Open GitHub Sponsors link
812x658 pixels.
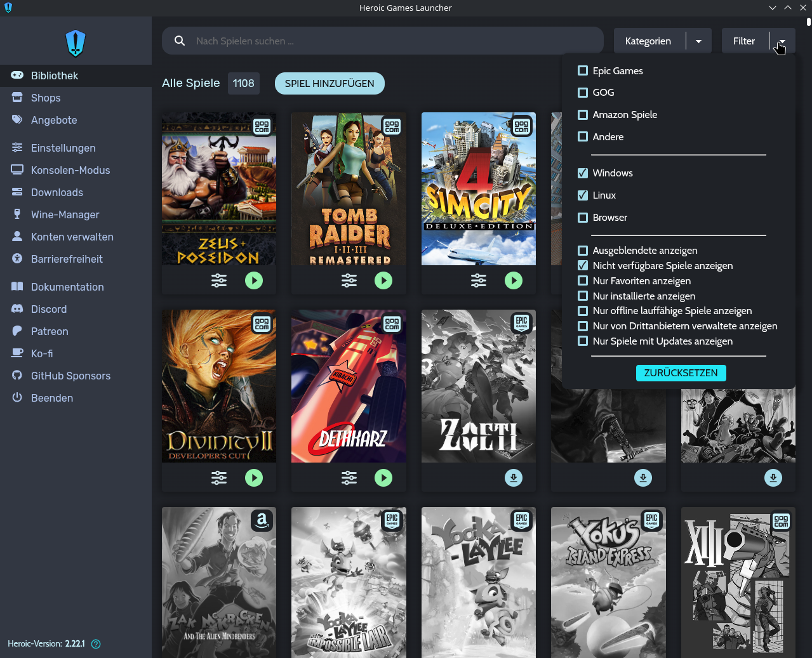coord(76,376)
